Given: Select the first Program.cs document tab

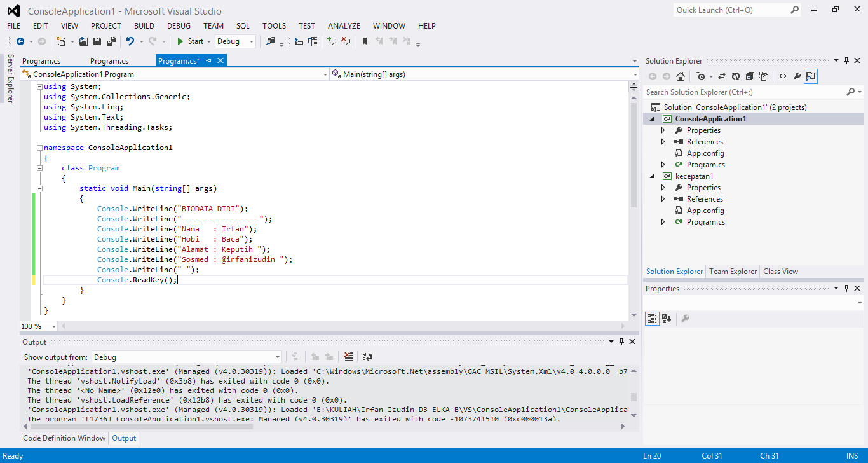Looking at the screenshot, I should click(x=41, y=61).
